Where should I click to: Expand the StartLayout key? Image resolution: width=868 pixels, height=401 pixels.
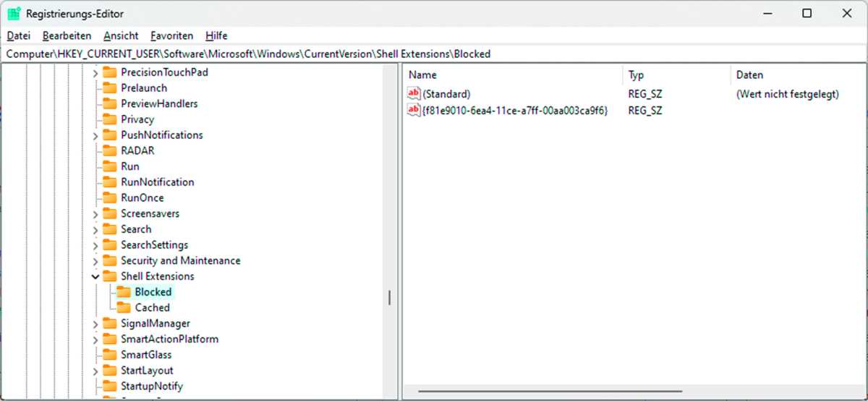pyautogui.click(x=95, y=371)
